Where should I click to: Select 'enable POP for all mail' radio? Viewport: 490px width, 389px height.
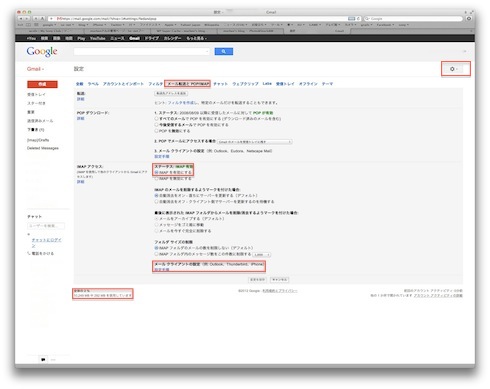[x=156, y=119]
